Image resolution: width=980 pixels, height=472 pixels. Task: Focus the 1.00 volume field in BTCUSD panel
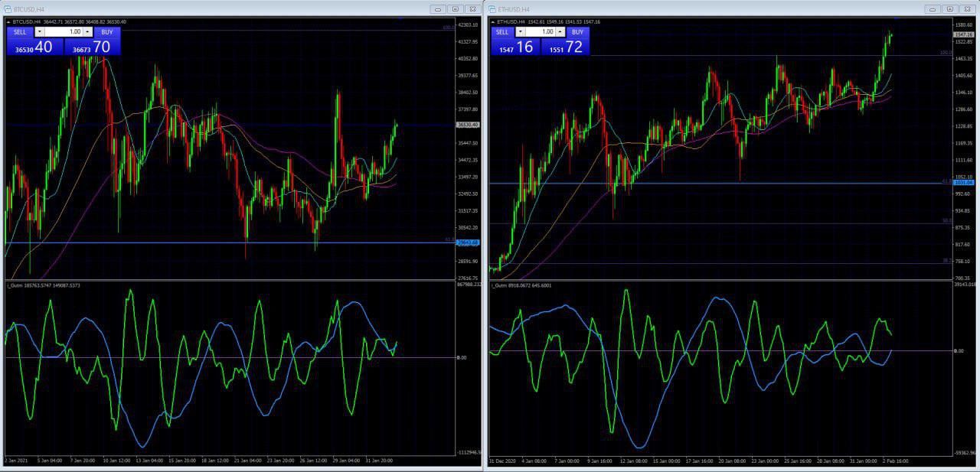tap(64, 32)
